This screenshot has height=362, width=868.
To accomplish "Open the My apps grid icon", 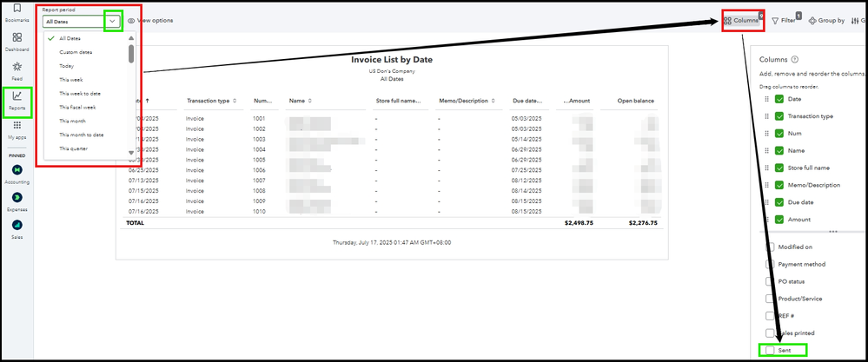I will coord(17,126).
